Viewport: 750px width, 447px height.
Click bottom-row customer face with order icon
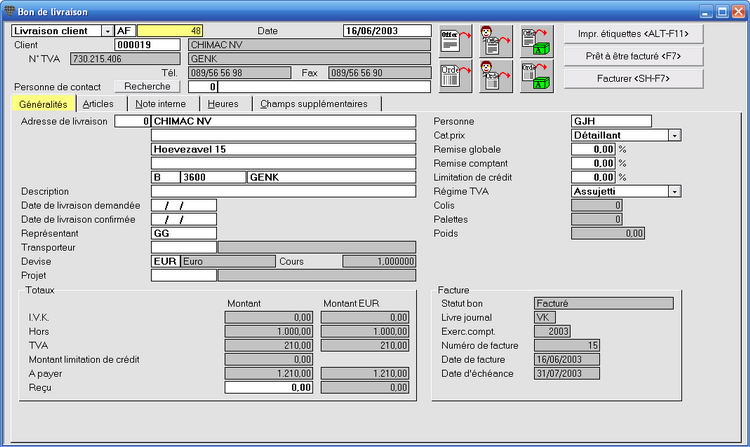(x=496, y=76)
